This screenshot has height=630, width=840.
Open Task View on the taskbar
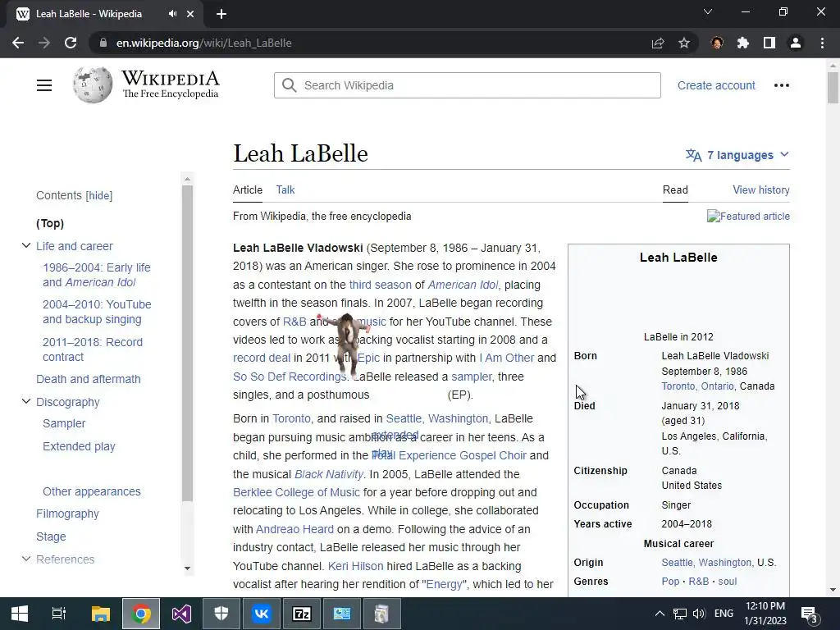click(x=58, y=614)
